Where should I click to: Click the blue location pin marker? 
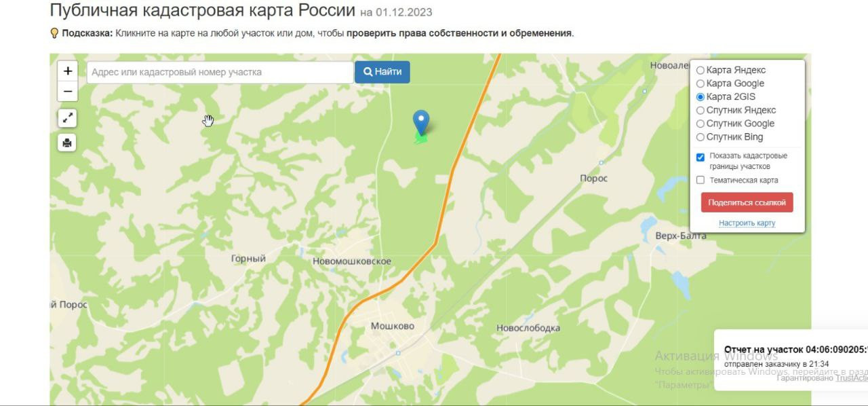pyautogui.click(x=421, y=123)
